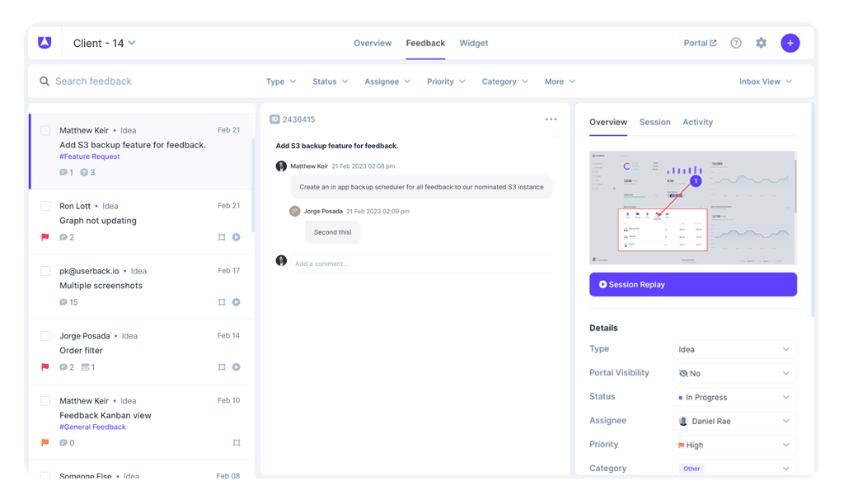
Task: Tick the checkbox next to Ron Lott
Action: [45, 206]
